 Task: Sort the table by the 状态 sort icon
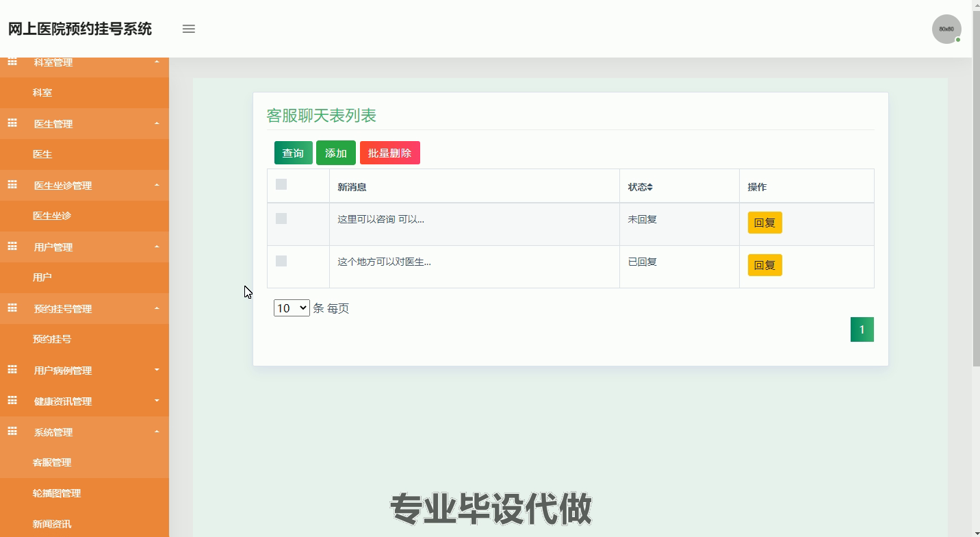pyautogui.click(x=650, y=187)
